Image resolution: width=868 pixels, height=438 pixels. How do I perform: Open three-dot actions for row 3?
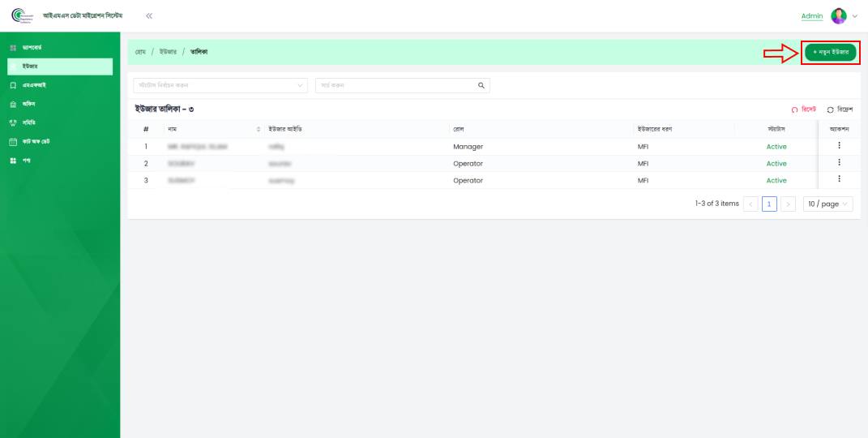pos(839,179)
